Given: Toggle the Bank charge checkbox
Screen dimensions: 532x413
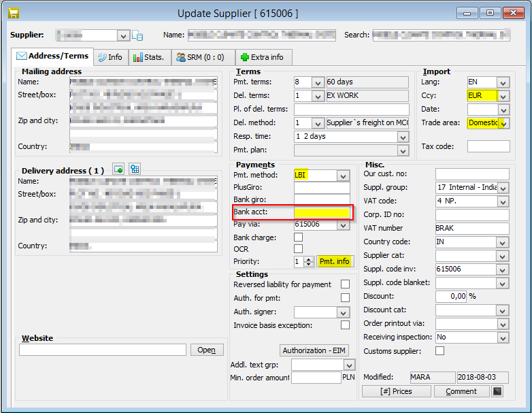Looking at the screenshot, I should (x=298, y=237).
